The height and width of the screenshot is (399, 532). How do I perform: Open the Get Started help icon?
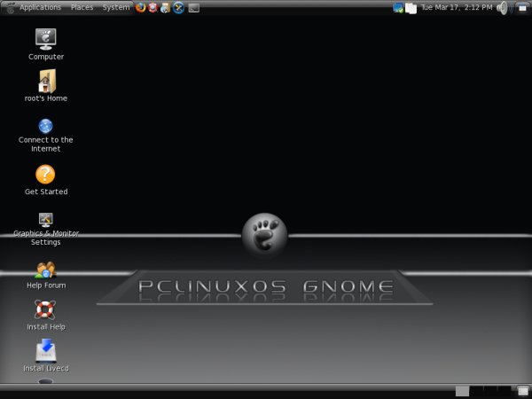click(x=45, y=175)
